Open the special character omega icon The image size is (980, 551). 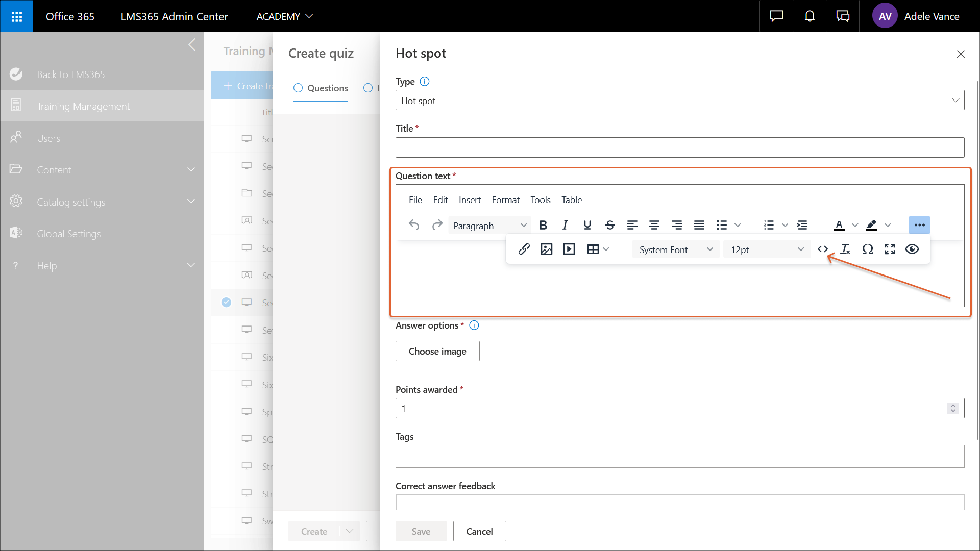coord(867,249)
